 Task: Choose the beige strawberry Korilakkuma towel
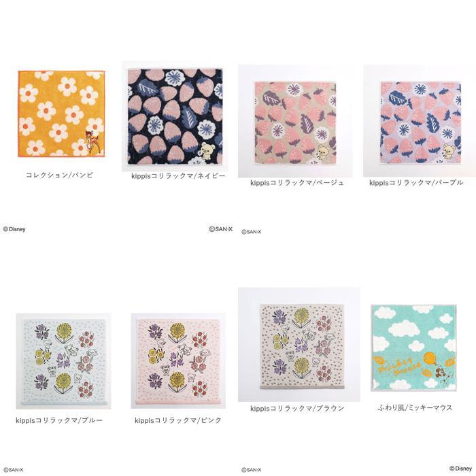click(x=295, y=122)
